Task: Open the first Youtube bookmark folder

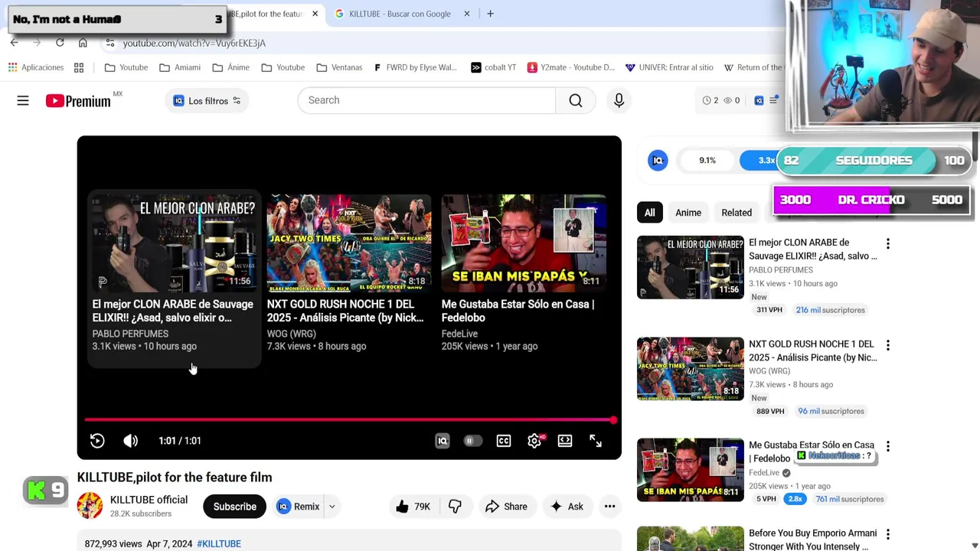Action: (x=126, y=67)
